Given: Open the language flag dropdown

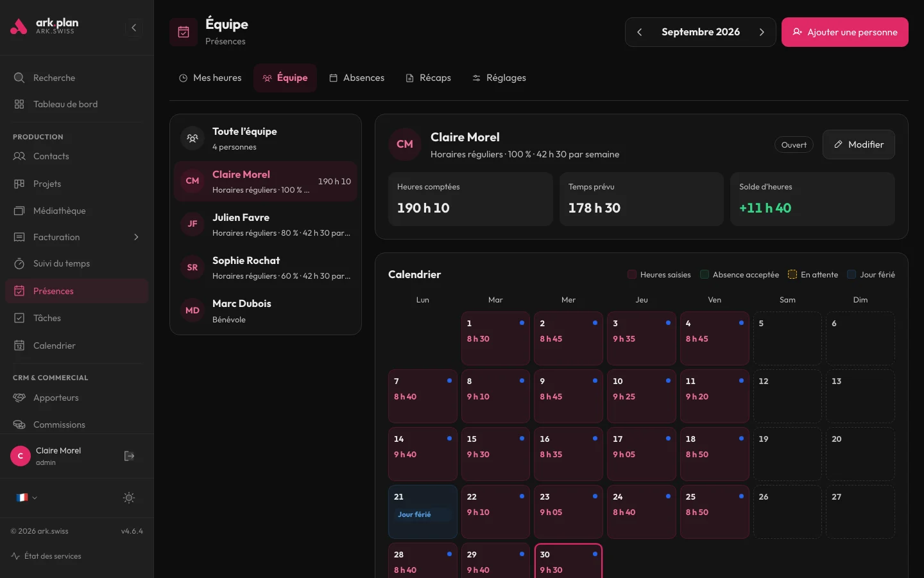Looking at the screenshot, I should (26, 498).
